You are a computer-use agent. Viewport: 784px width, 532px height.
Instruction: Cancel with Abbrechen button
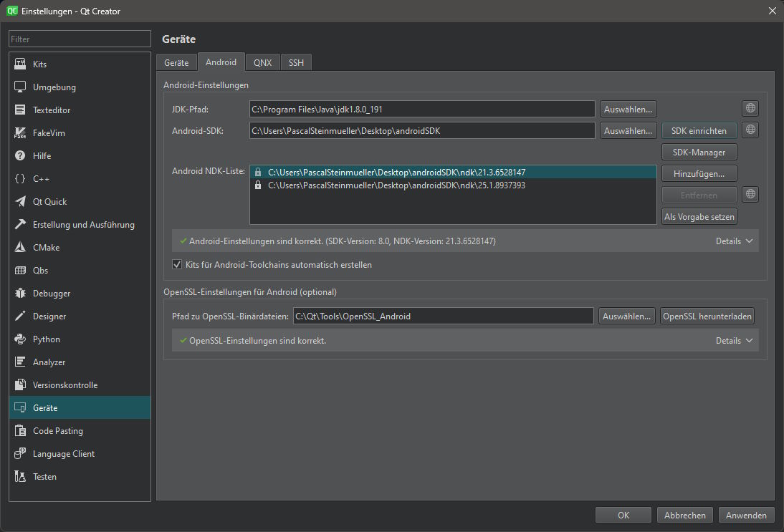pos(685,515)
